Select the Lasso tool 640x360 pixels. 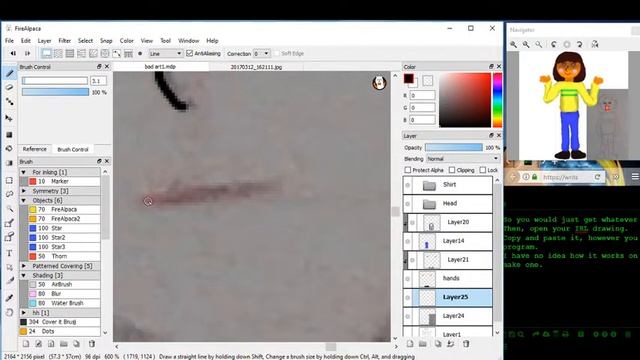point(9,194)
